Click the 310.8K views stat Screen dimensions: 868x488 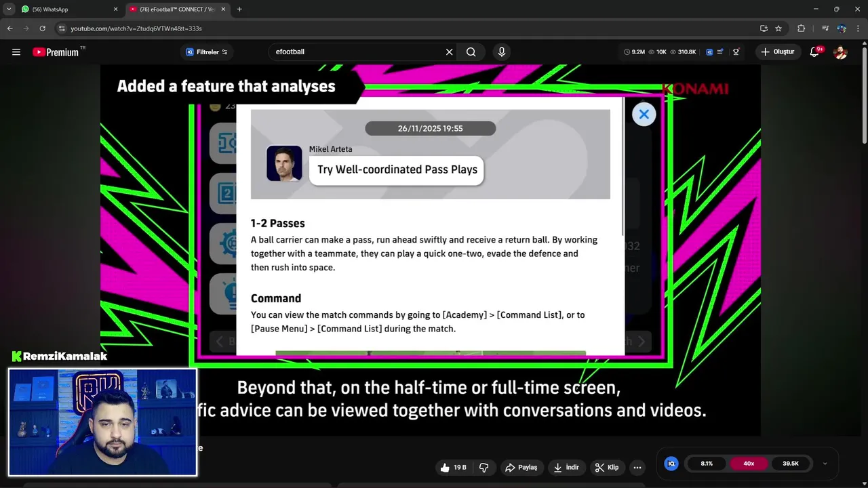coord(682,52)
